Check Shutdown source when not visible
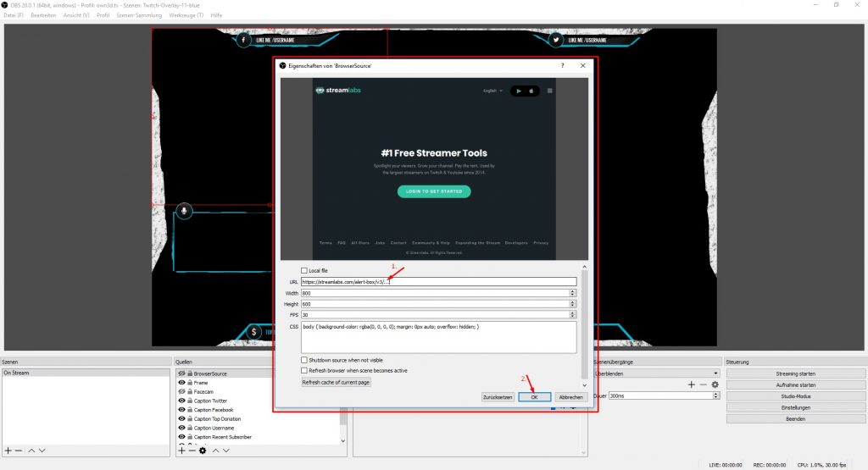 tap(305, 359)
